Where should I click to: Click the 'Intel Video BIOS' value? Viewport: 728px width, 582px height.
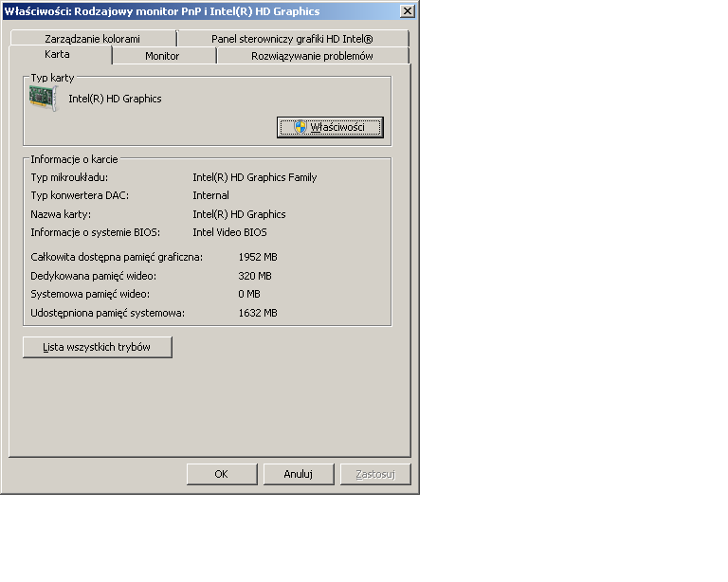tap(229, 232)
